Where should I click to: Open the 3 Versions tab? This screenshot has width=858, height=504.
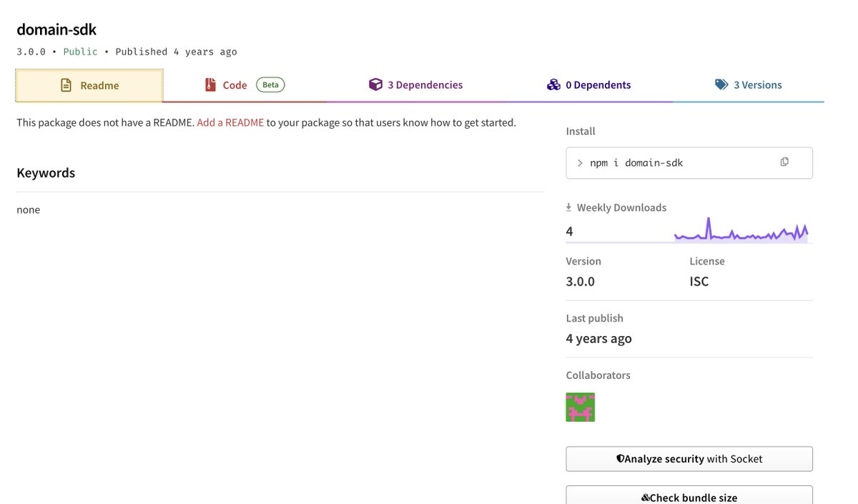coord(748,85)
